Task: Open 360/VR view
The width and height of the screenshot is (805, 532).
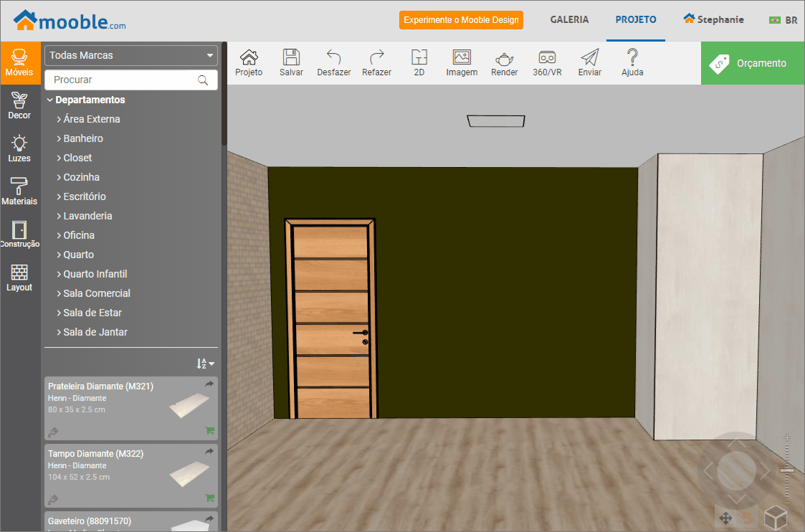Action: (547, 63)
